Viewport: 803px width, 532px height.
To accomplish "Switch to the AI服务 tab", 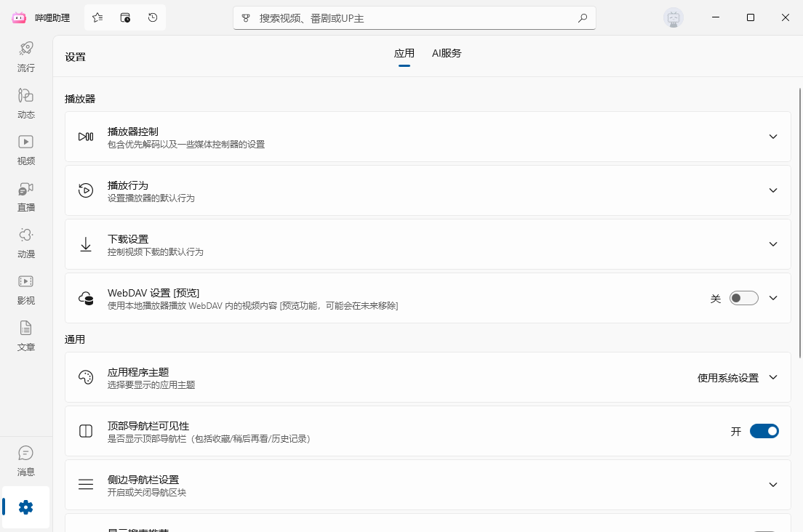I will 447,53.
